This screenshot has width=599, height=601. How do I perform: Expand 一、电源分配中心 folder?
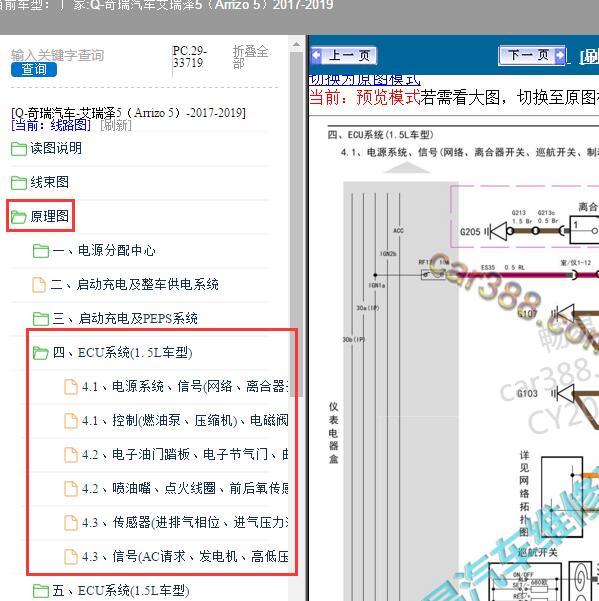point(103,250)
